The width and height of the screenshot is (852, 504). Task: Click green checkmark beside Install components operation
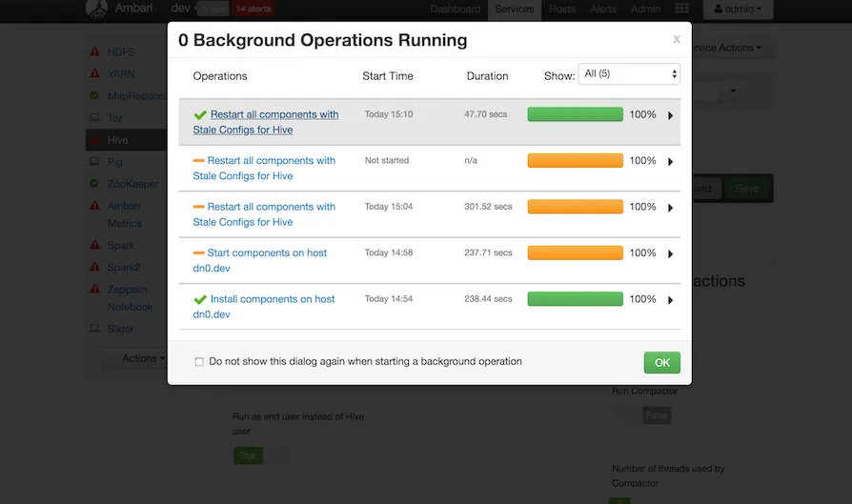pos(200,299)
